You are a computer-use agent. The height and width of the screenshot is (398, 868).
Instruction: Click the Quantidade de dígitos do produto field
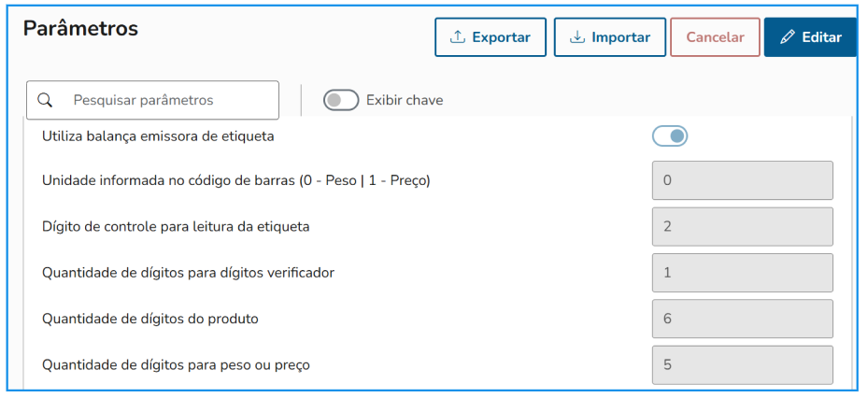point(742,319)
